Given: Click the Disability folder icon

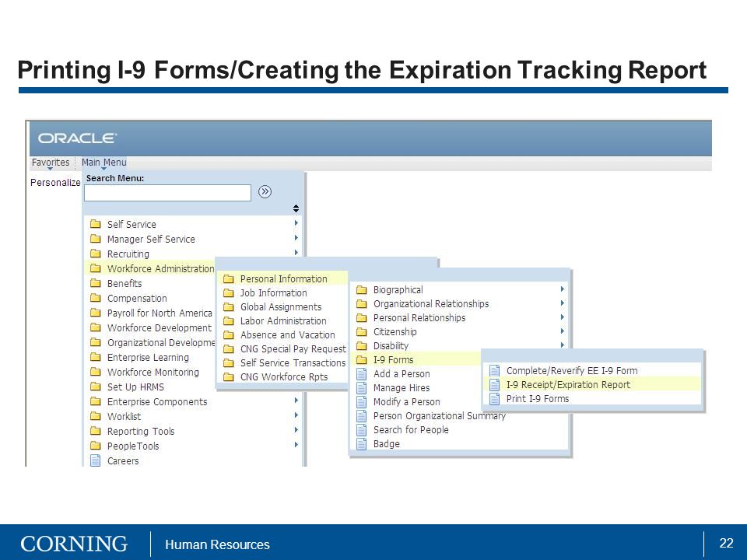Looking at the screenshot, I should click(x=362, y=345).
